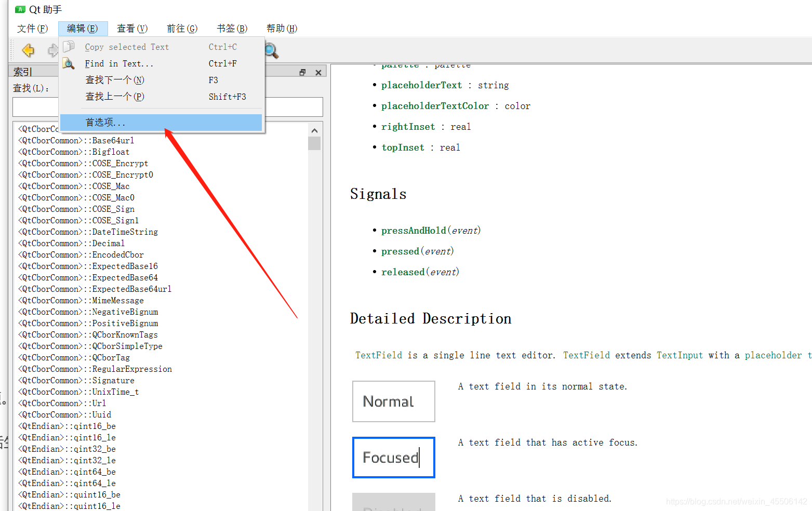The width and height of the screenshot is (812, 511).
Task: Select <QtCborCommon>::ExpectedBase16 entry
Action: [88, 266]
